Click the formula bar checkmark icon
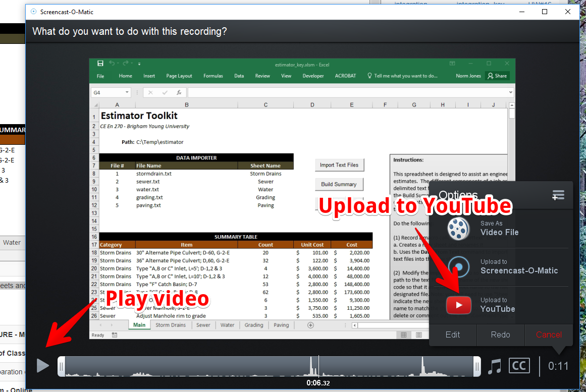This screenshot has height=392, width=586. [165, 92]
